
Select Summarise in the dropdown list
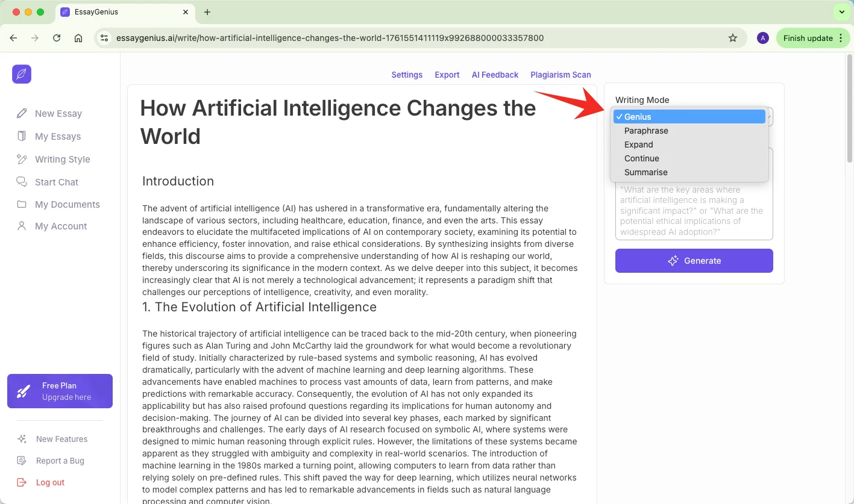click(x=646, y=172)
